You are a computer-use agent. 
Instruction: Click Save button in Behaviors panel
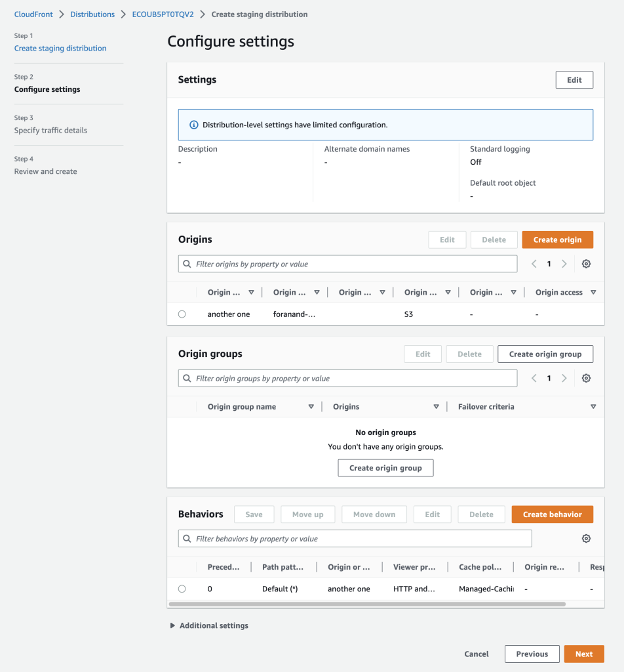pyautogui.click(x=254, y=514)
